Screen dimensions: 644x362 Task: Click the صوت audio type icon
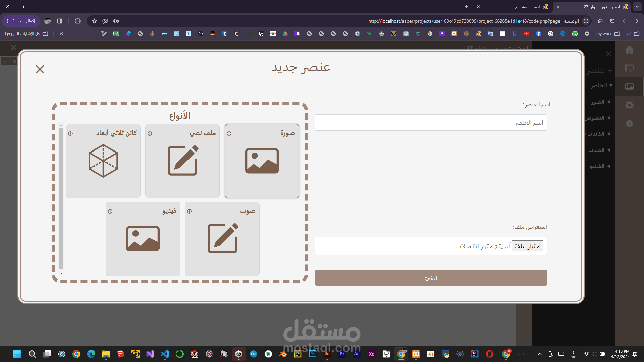[x=222, y=239]
